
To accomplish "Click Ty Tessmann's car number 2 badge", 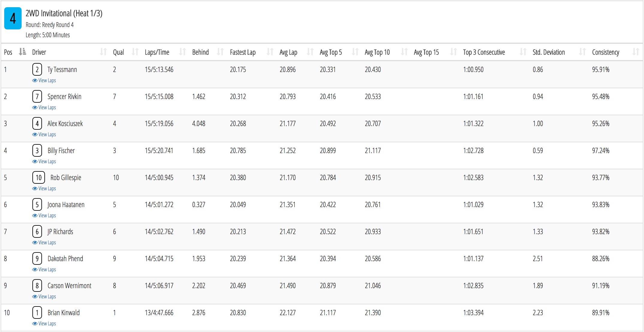I will pos(37,70).
